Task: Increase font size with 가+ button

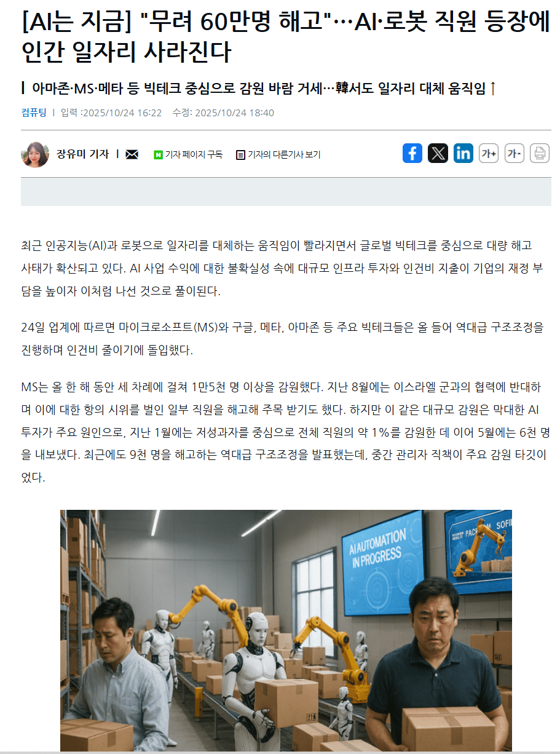Action: tap(489, 153)
